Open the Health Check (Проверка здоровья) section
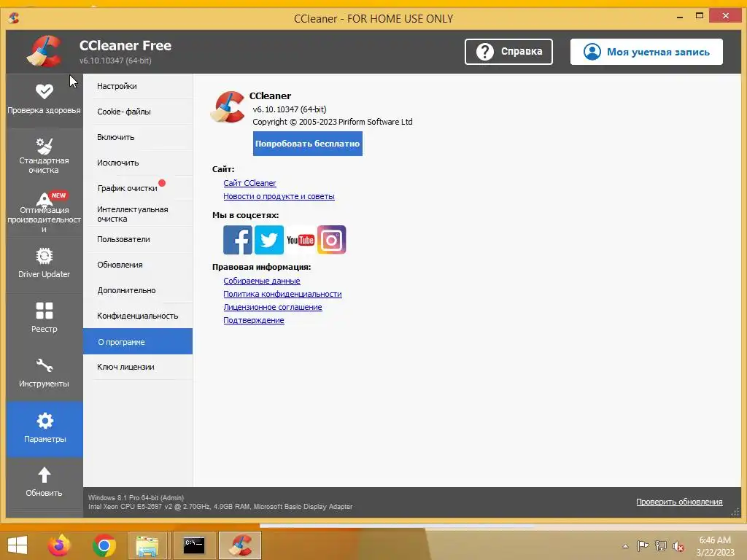The width and height of the screenshot is (747, 560). point(44,101)
